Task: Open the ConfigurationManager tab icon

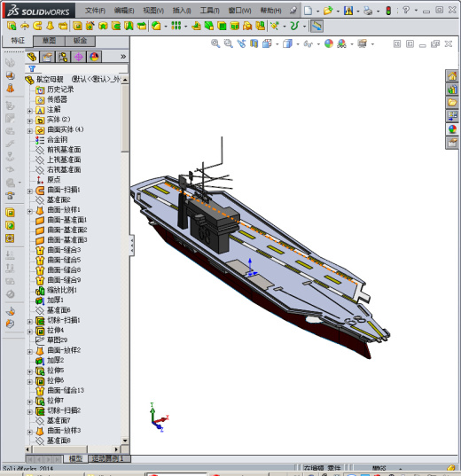Action: pyautogui.click(x=63, y=57)
